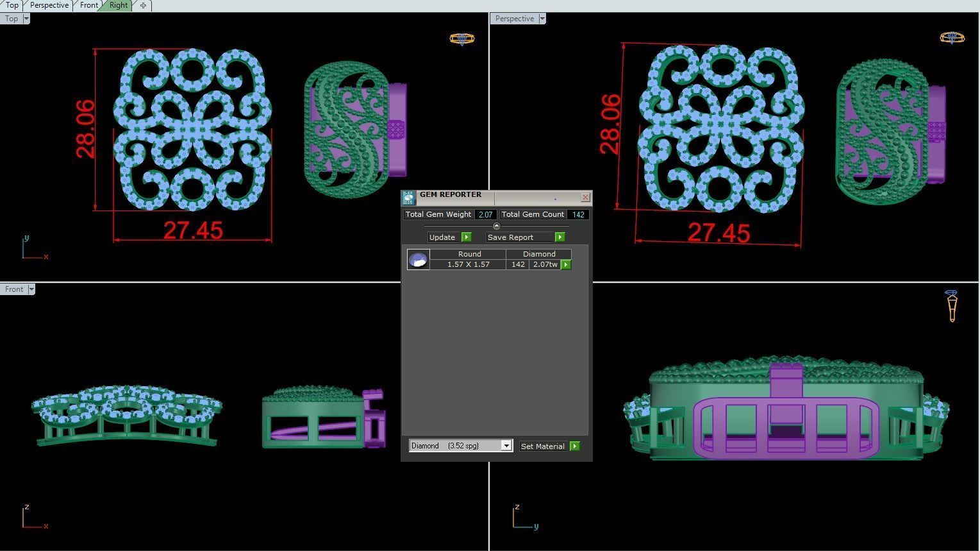
Task: Click the ring icon in Top viewport corner
Action: (462, 39)
